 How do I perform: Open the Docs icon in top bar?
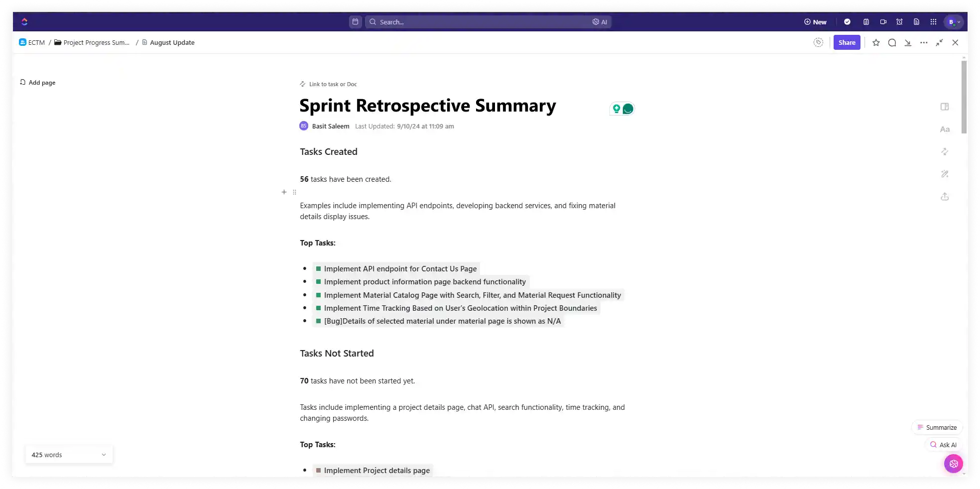point(916,22)
